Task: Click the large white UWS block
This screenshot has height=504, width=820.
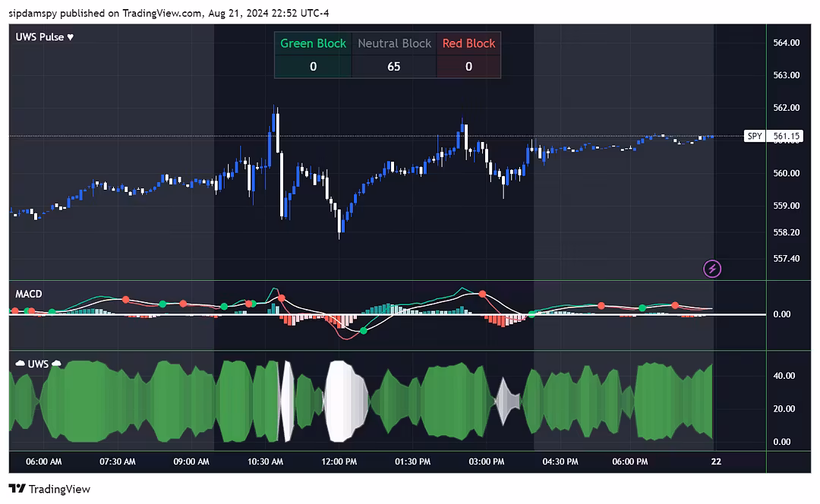Action: 345,401
